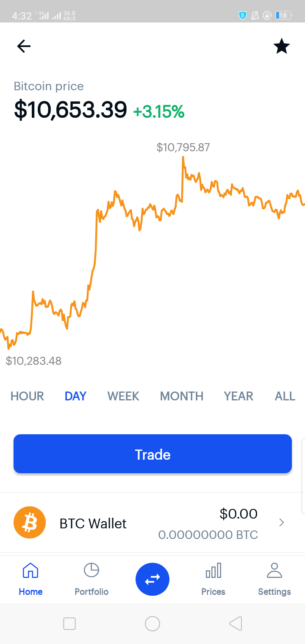
Task: Tap the blue circular swap arrows button
Action: point(152,579)
